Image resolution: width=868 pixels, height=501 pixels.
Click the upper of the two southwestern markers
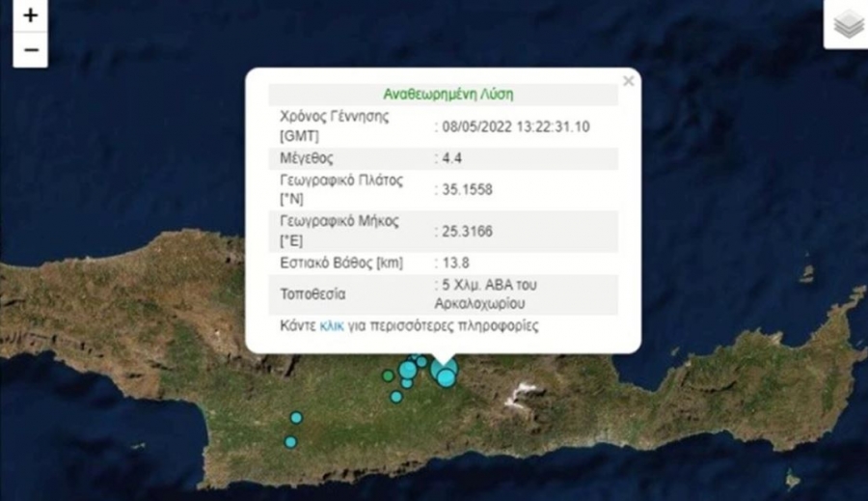[x=296, y=418]
